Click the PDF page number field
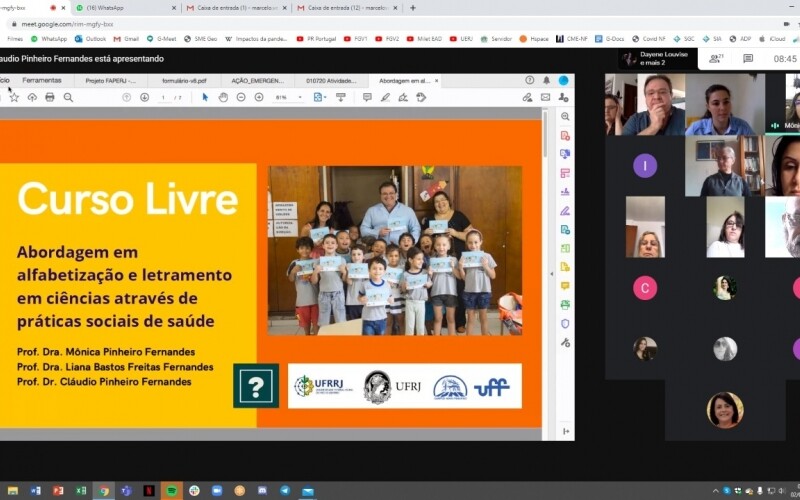 pyautogui.click(x=164, y=97)
